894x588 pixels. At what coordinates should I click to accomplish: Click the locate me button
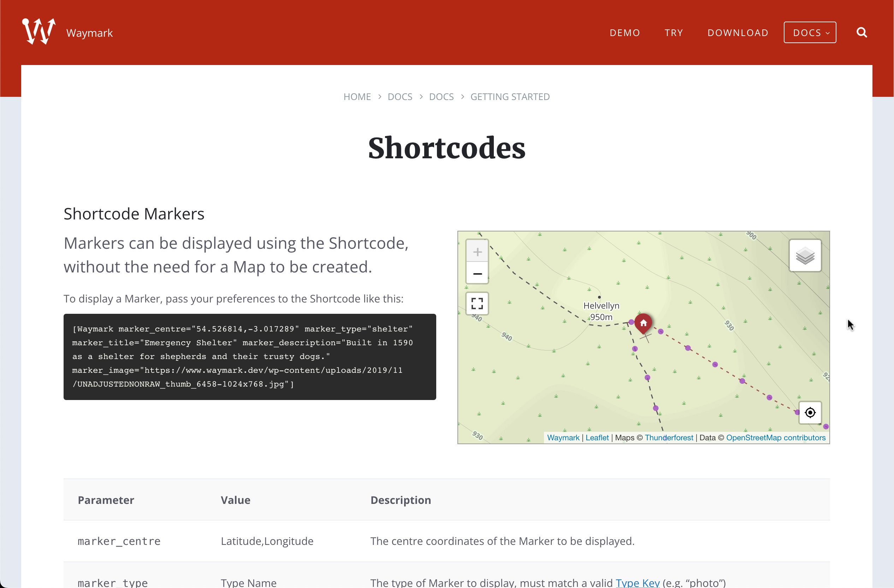pyautogui.click(x=810, y=412)
